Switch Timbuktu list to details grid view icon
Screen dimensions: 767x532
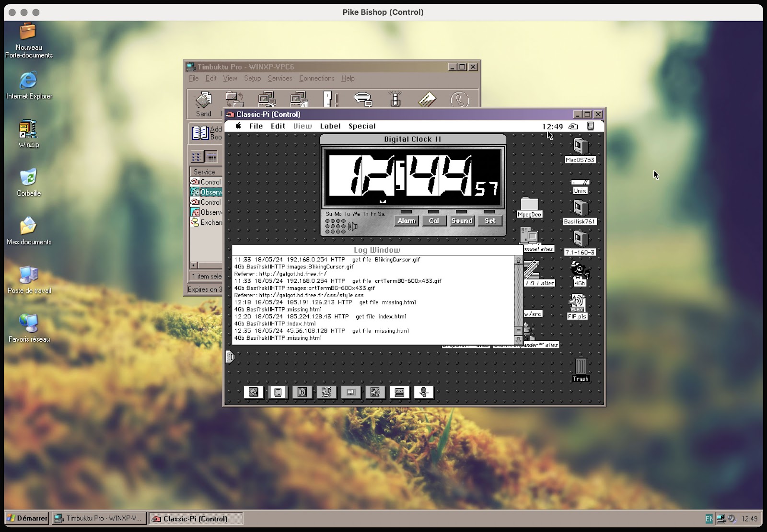(x=211, y=157)
